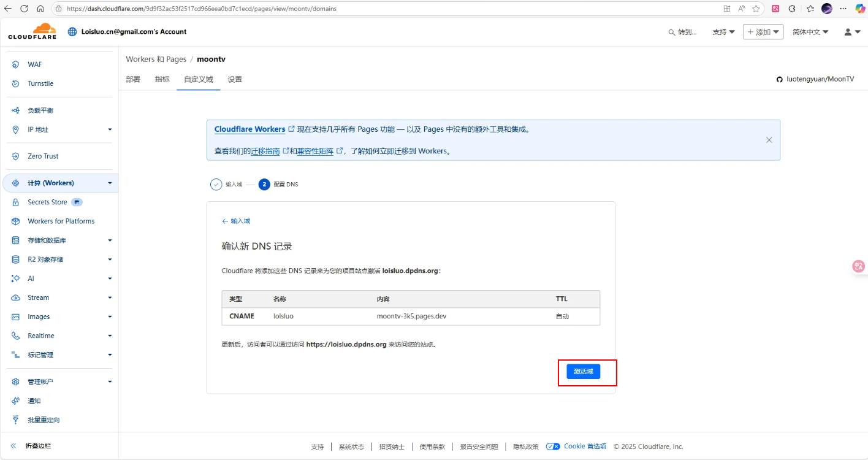The image size is (868, 460).
Task: Click the 批量重定向 icon
Action: pyautogui.click(x=15, y=420)
